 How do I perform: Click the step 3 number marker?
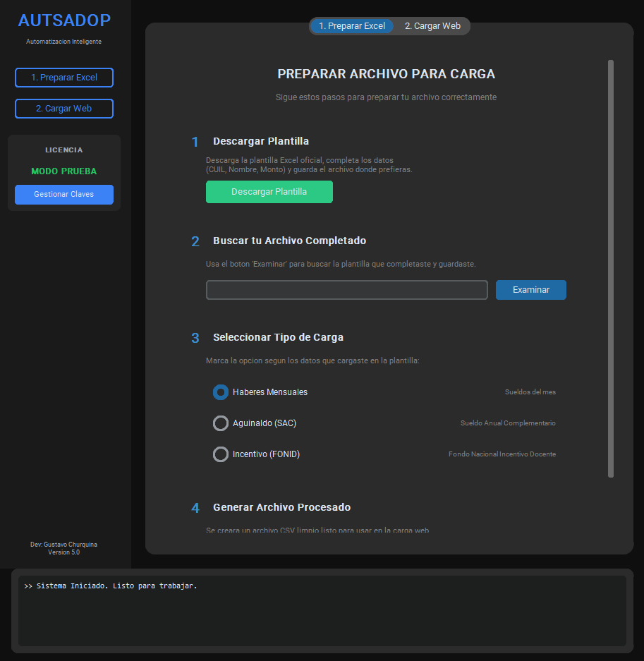[195, 339]
